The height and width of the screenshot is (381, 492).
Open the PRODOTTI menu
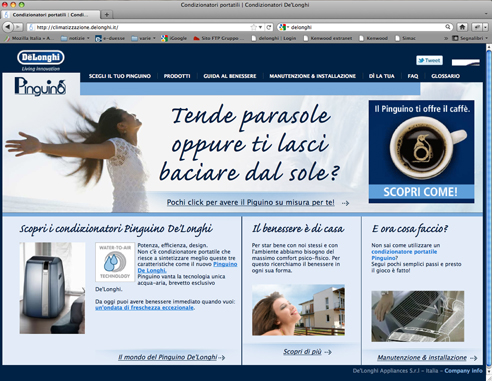tap(177, 76)
